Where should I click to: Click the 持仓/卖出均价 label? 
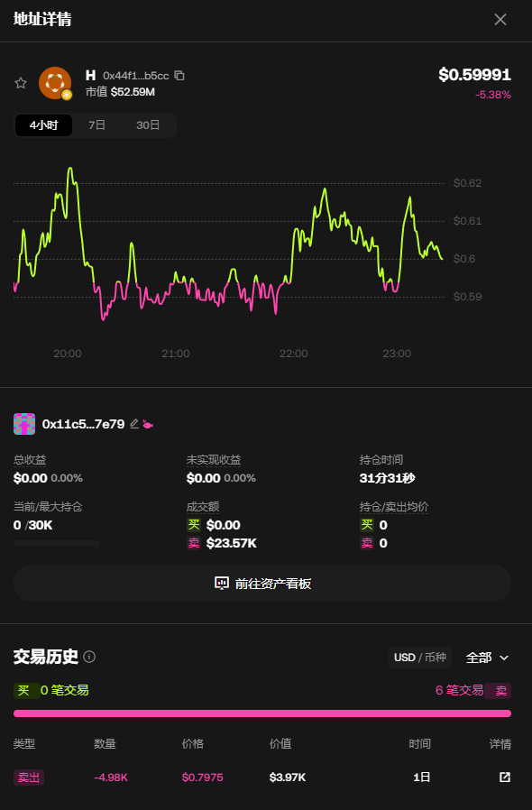tap(394, 507)
